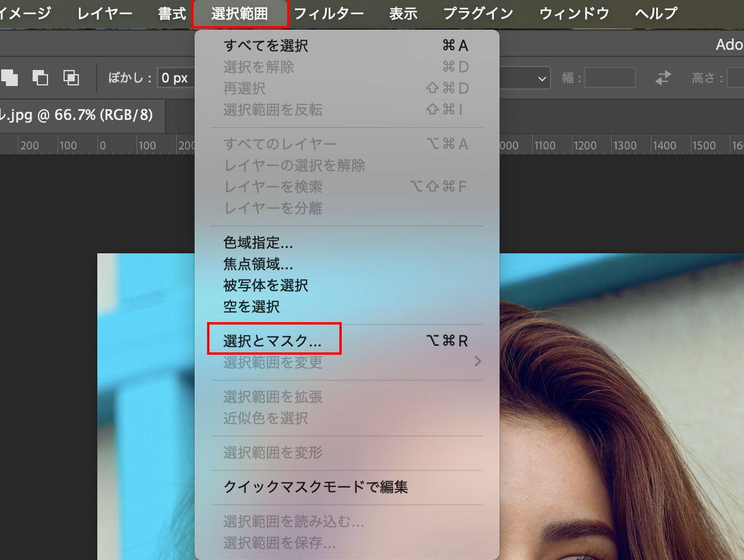Open the フィルター menu
This screenshot has width=744, height=560.
[x=329, y=14]
